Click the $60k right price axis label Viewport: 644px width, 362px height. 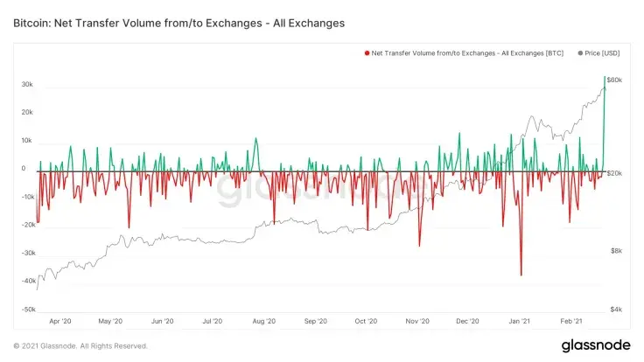click(x=614, y=80)
